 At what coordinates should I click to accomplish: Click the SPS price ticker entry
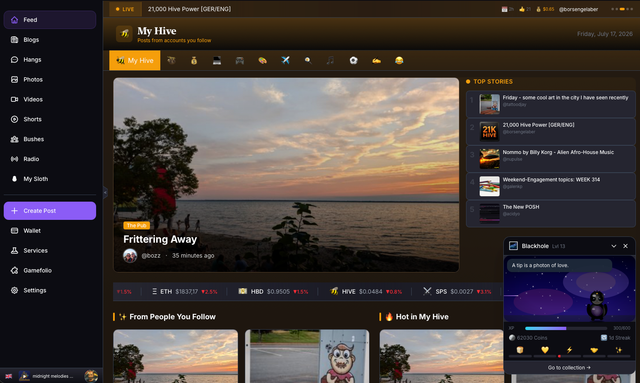click(457, 292)
